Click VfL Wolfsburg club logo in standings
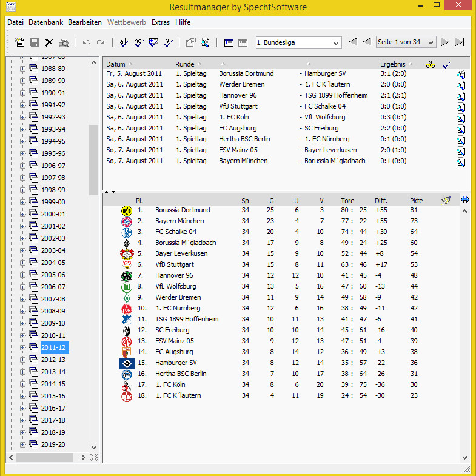The width and height of the screenshot is (476, 476). click(127, 287)
